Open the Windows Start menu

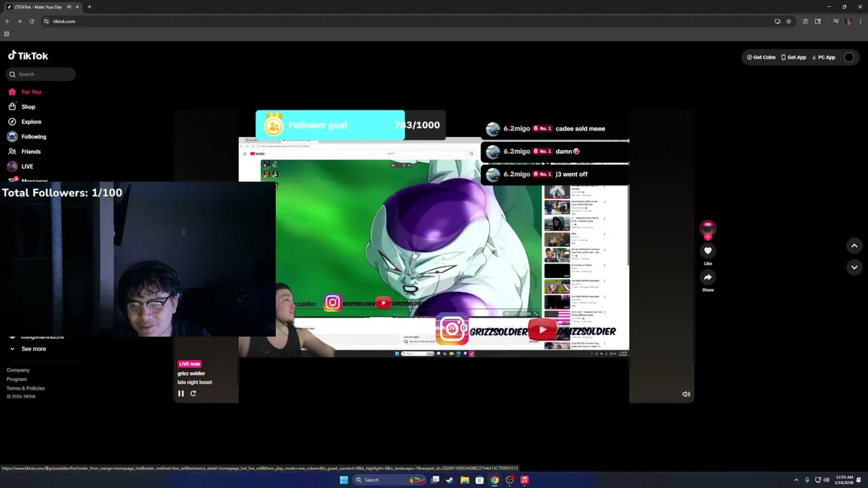pyautogui.click(x=344, y=480)
